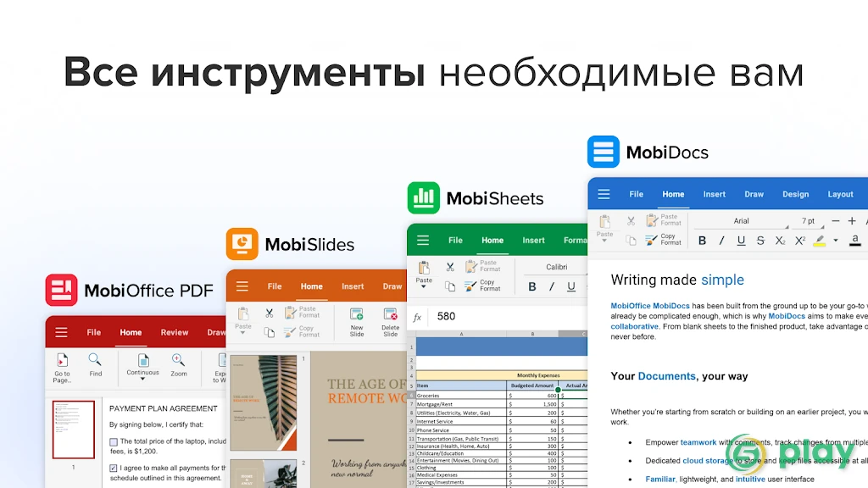The height and width of the screenshot is (488, 868).
Task: Click fx function icon in MobiSheets
Action: pyautogui.click(x=417, y=317)
